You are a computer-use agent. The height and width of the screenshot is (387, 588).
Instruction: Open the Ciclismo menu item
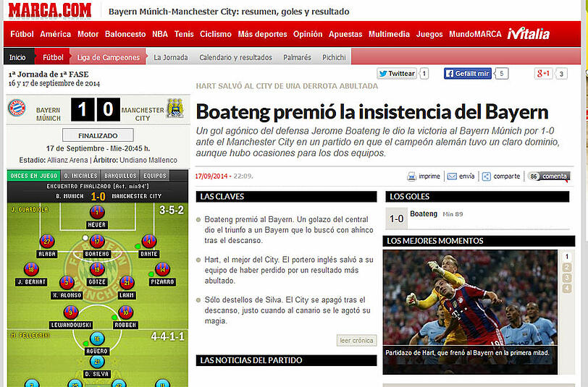point(216,34)
